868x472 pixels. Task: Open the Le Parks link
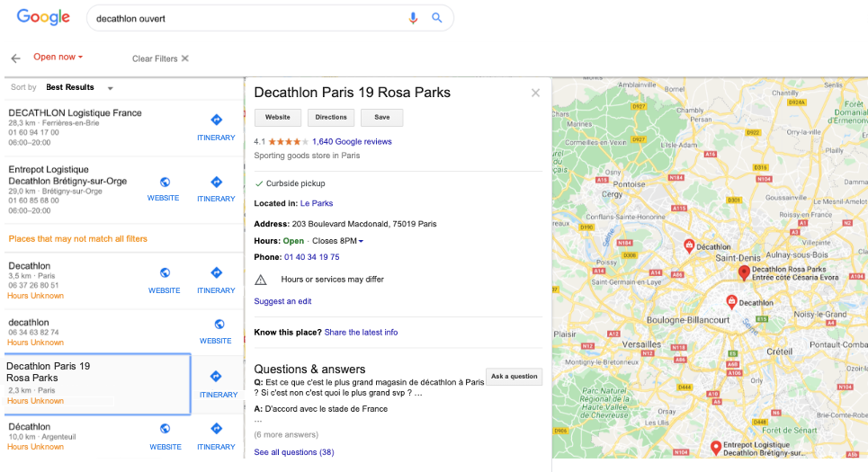317,203
